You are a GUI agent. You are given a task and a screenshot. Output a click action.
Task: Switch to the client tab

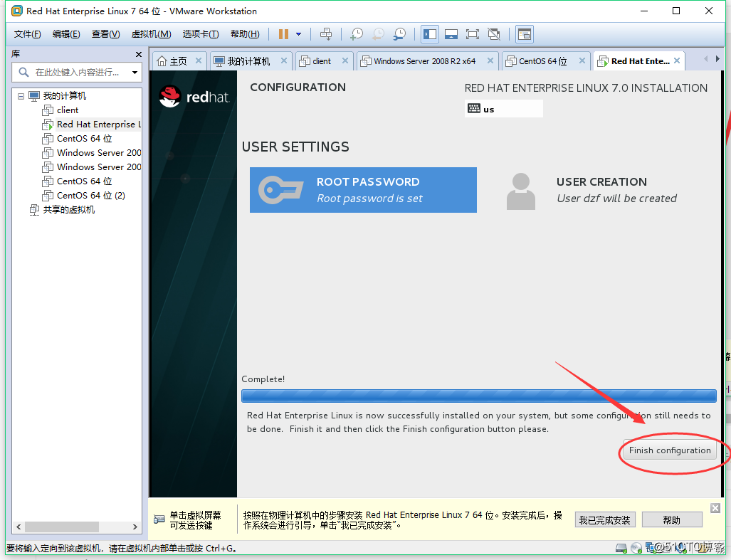[x=321, y=61]
